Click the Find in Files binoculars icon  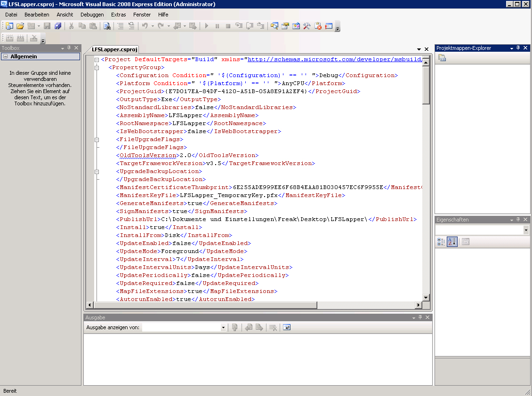(x=107, y=26)
